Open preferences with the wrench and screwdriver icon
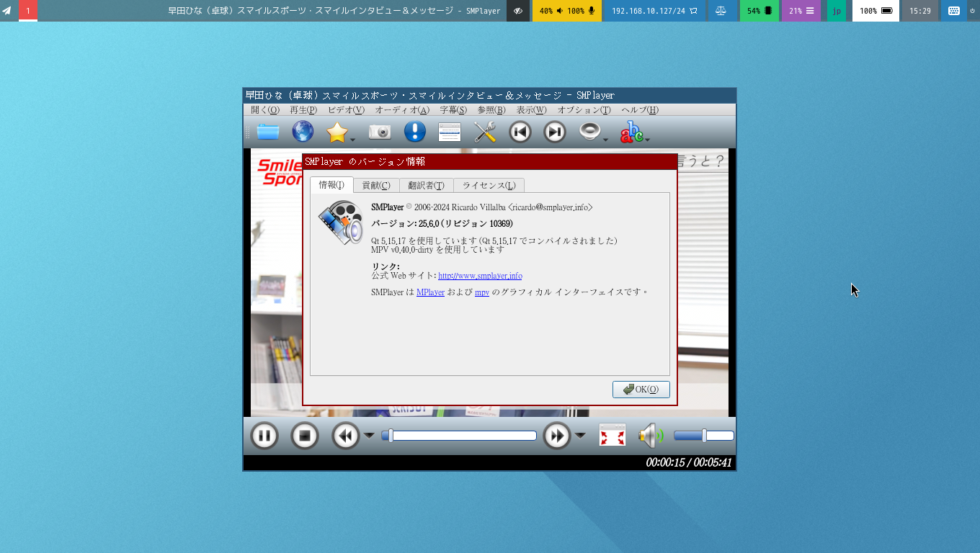 coord(485,132)
